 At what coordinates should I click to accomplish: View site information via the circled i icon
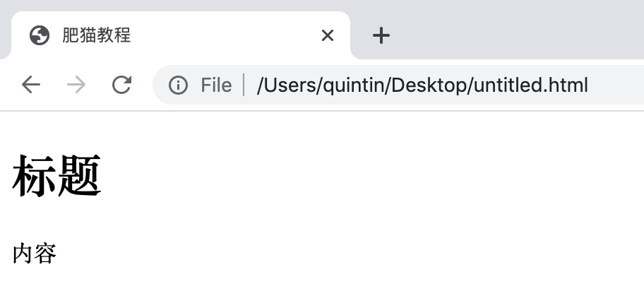[178, 85]
